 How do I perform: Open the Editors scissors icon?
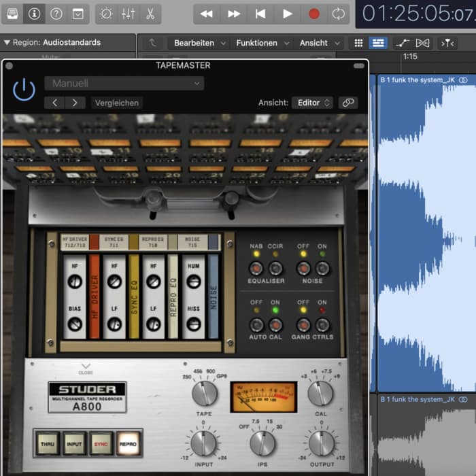150,14
